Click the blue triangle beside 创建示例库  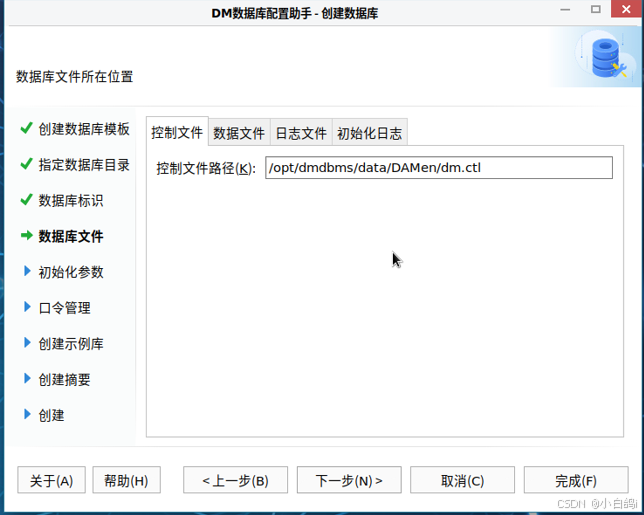(28, 343)
